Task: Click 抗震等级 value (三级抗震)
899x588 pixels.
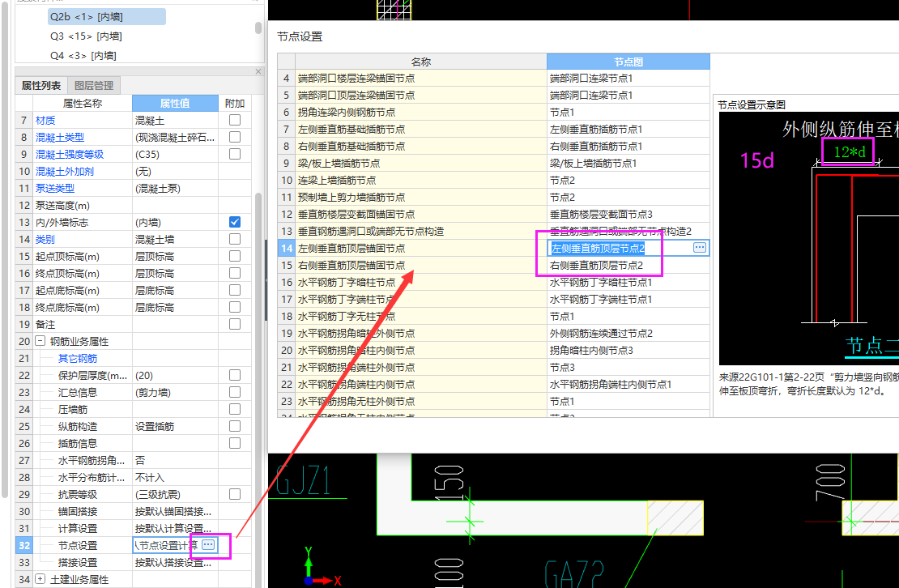Action: pyautogui.click(x=176, y=494)
